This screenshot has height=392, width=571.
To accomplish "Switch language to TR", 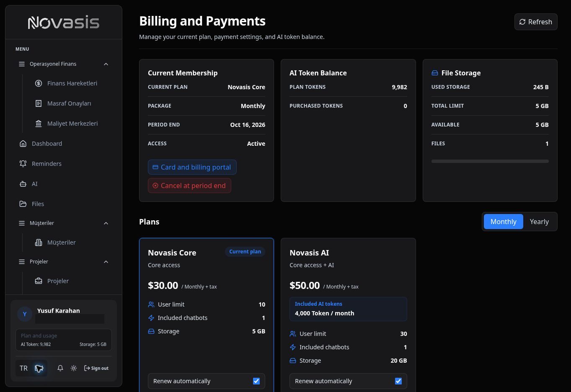I will pyautogui.click(x=23, y=368).
